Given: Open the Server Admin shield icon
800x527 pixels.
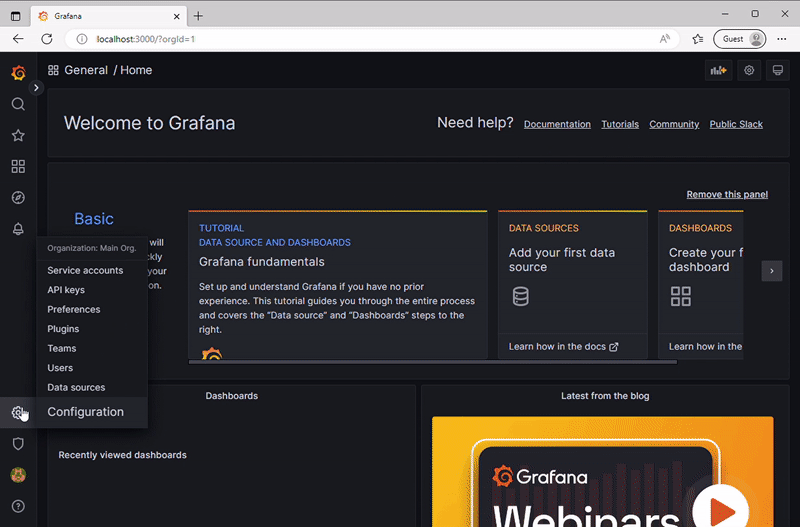Looking at the screenshot, I should (x=18, y=444).
